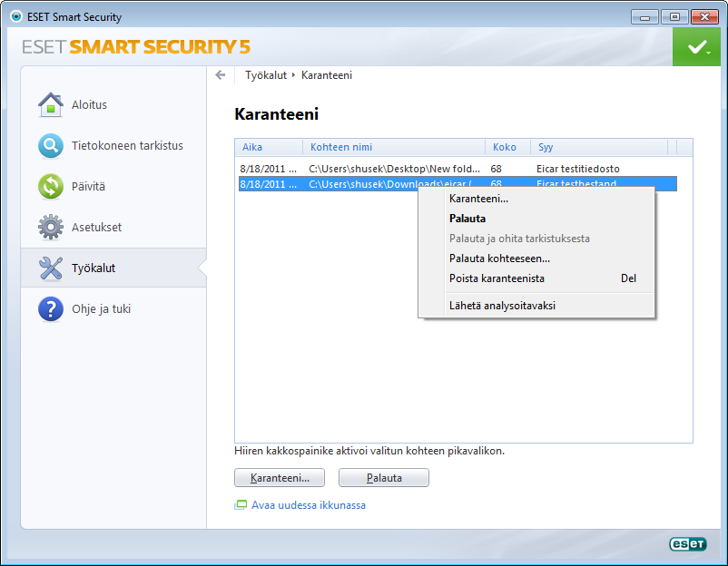The height and width of the screenshot is (566, 728).
Task: Open Ohje ja tuki section
Action: point(102,309)
